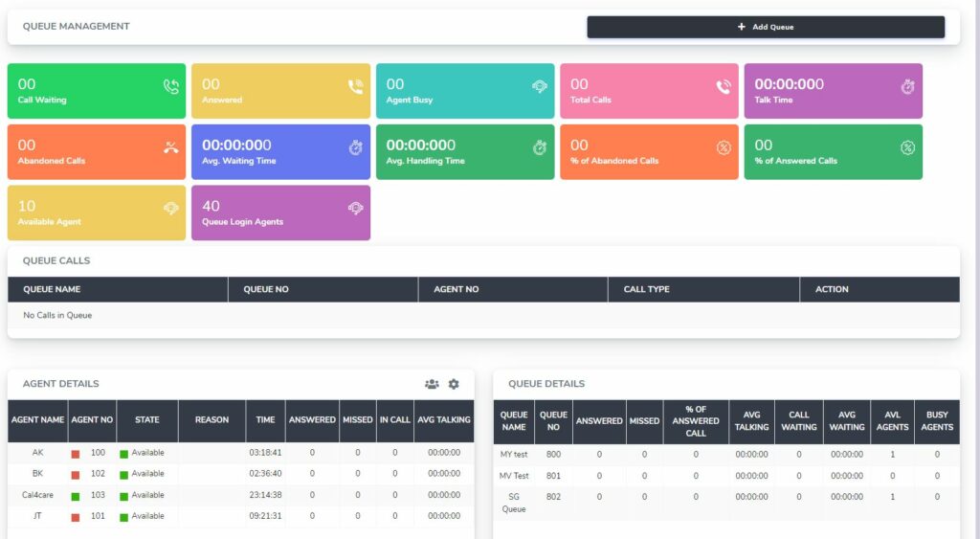Click the AGENT DETAILS panel title
The height and width of the screenshot is (539, 980).
[60, 384]
